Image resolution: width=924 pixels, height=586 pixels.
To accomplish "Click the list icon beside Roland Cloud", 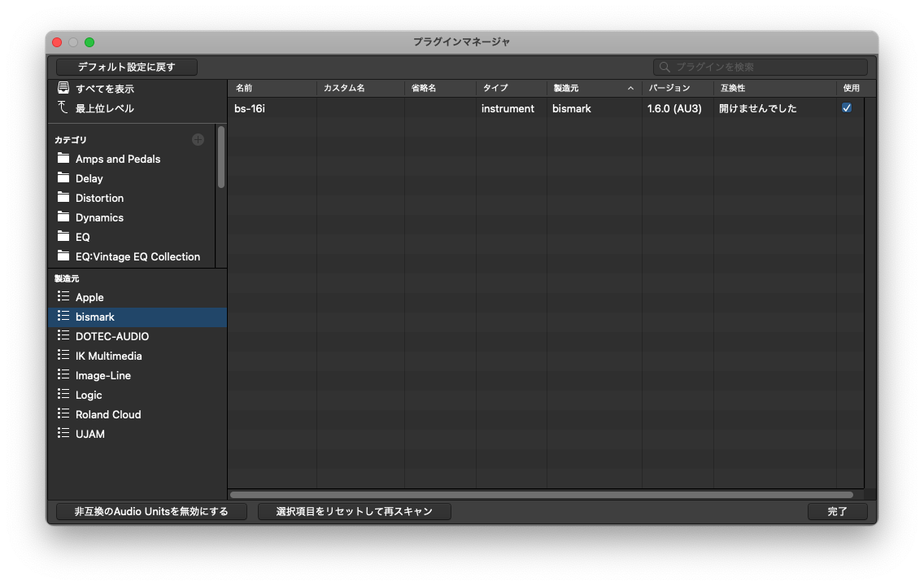I will pos(63,414).
